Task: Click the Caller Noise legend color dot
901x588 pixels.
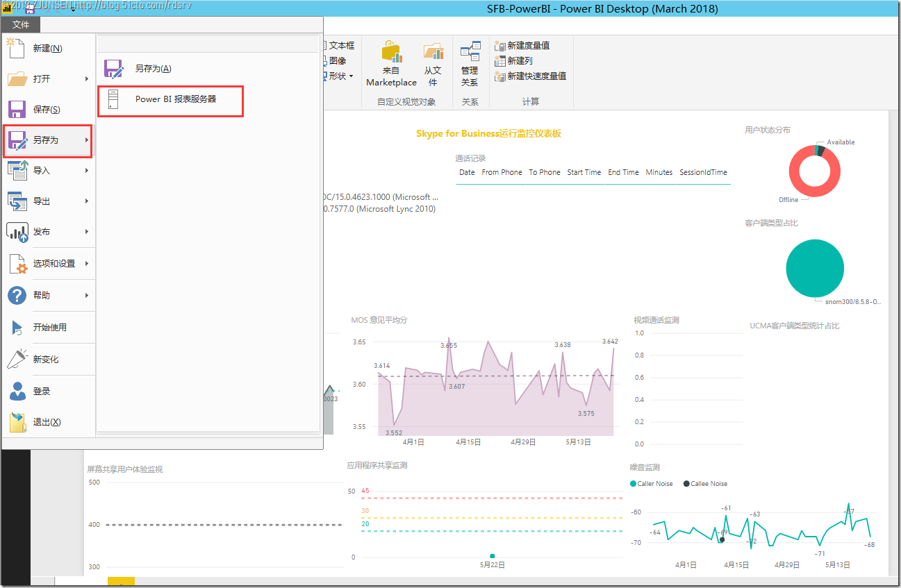Action: point(633,484)
